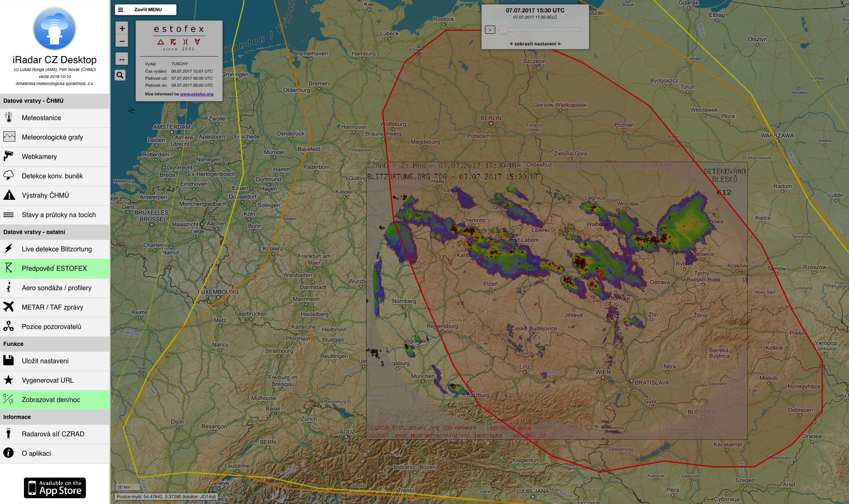Enable Detekce konv. buněk layer
Screen dimensions: 849x504
point(55,176)
